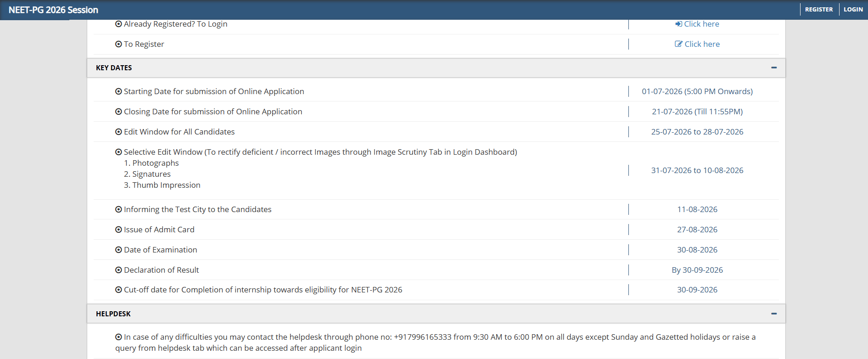Screen dimensions: 868x359
Task: Click login arrow icon beside first Click here
Action: [x=678, y=24]
